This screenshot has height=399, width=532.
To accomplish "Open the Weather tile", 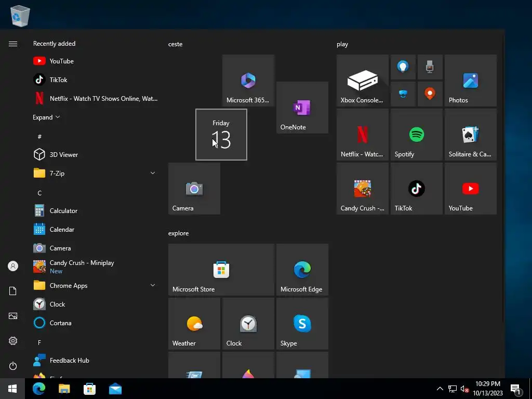I will point(194,324).
